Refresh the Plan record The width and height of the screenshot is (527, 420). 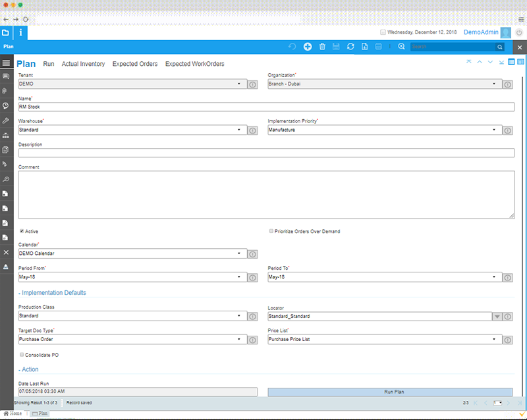tap(350, 47)
